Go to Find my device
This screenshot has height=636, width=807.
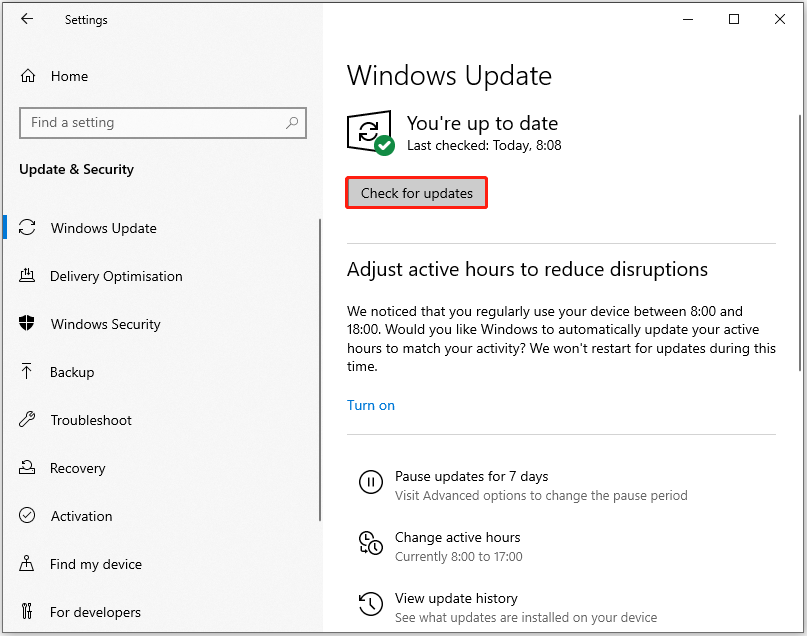click(x=95, y=564)
